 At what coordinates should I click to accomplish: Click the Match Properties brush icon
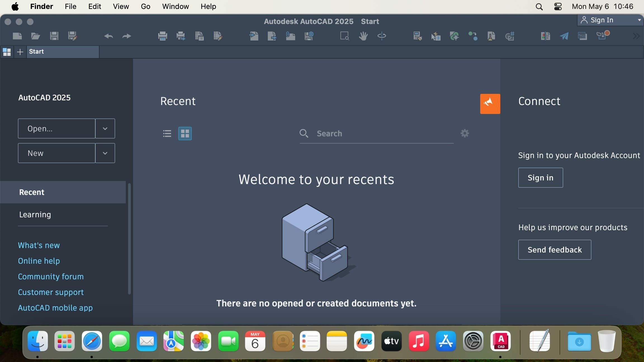tap(417, 36)
